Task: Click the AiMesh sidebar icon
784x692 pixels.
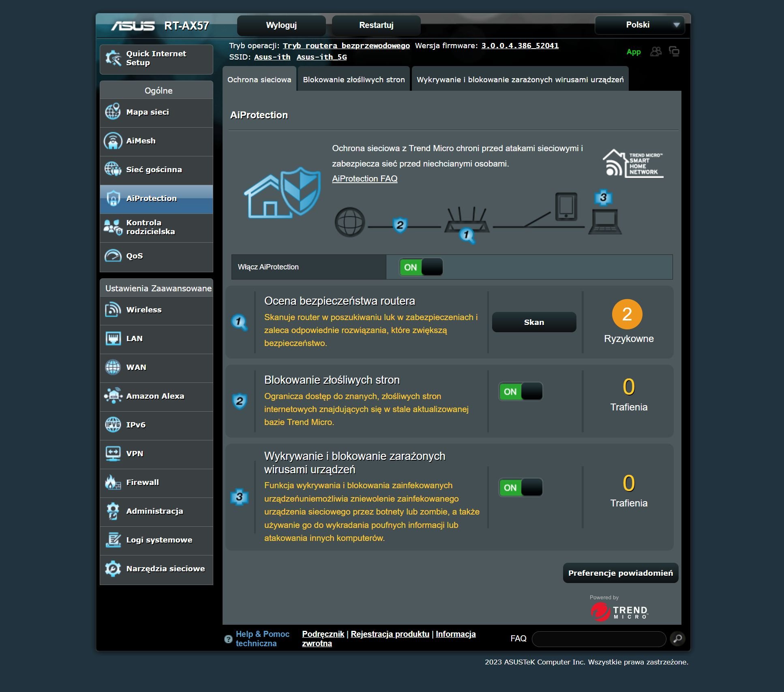Action: click(x=113, y=141)
